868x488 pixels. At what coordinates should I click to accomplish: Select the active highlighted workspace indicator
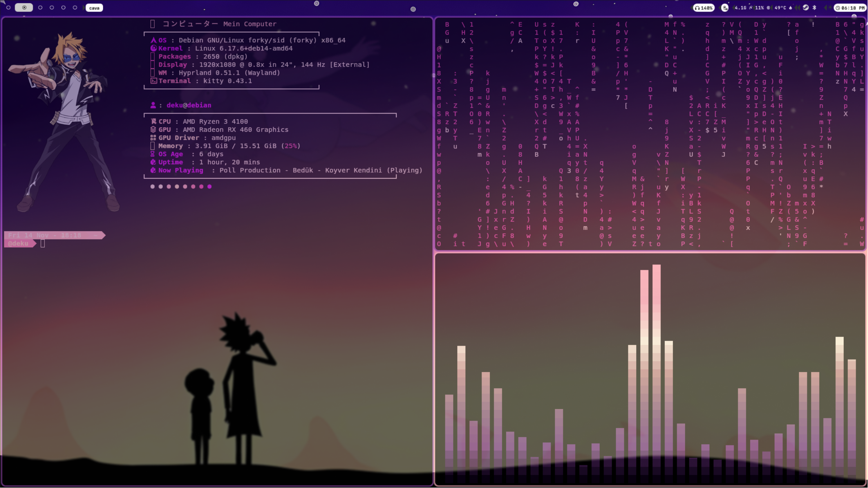pyautogui.click(x=24, y=8)
